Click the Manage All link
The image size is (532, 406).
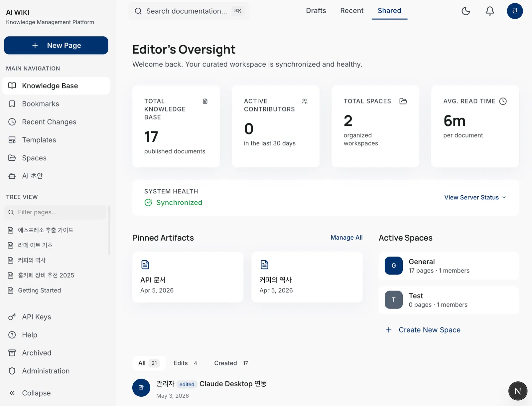pyautogui.click(x=346, y=238)
